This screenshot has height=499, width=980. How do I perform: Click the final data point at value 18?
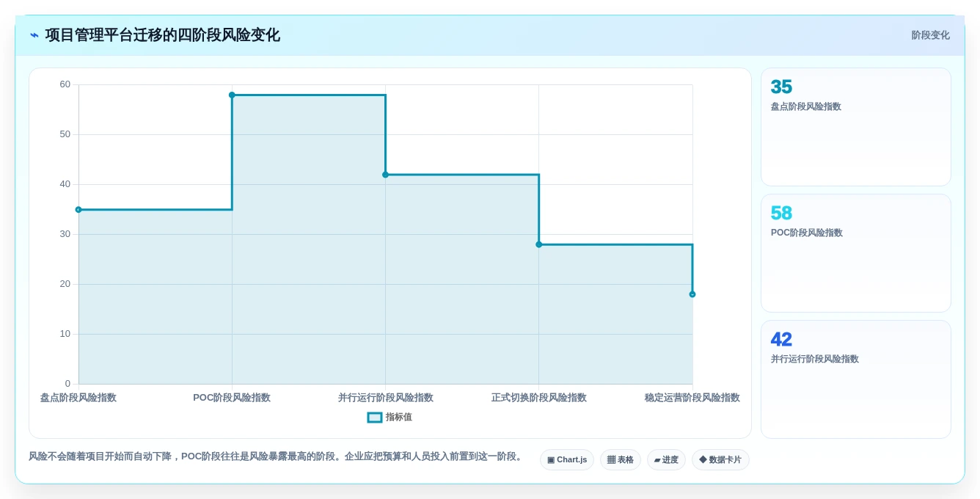tap(692, 294)
